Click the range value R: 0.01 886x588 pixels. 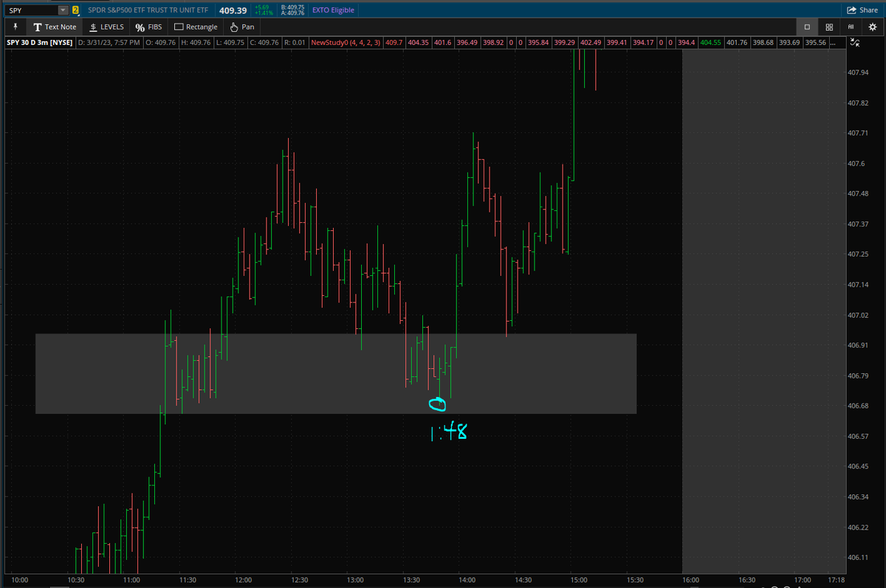pyautogui.click(x=295, y=42)
